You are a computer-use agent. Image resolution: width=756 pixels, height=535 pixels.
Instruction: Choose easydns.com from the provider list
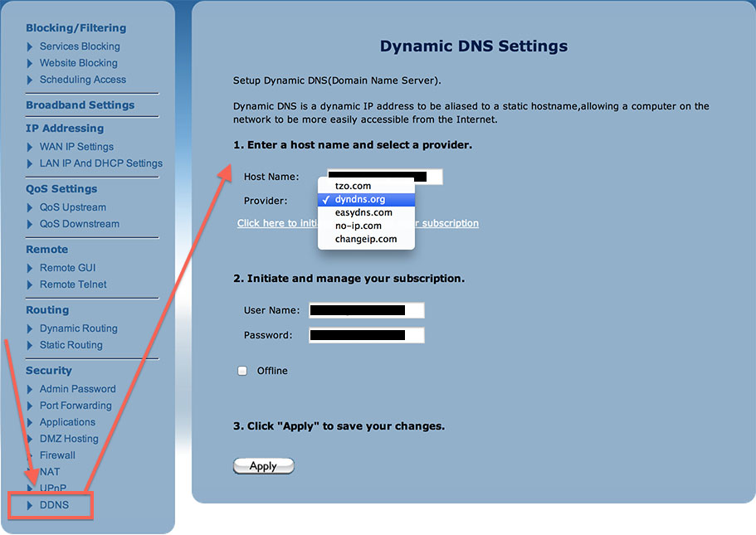367,212
